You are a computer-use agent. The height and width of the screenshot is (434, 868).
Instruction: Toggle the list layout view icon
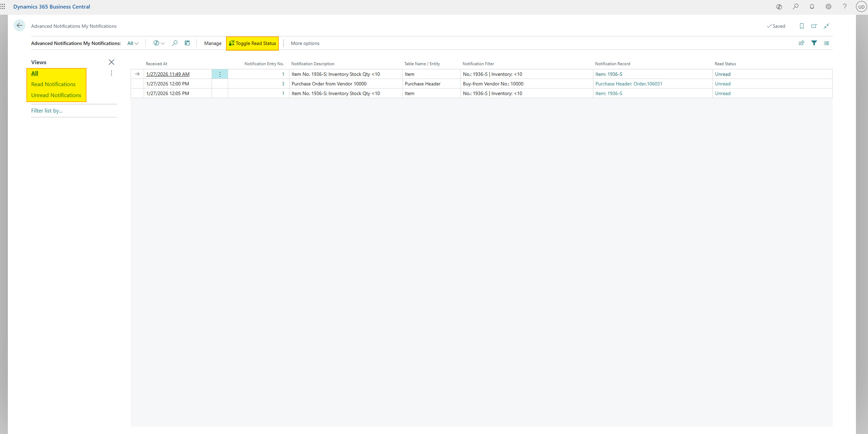(x=826, y=43)
